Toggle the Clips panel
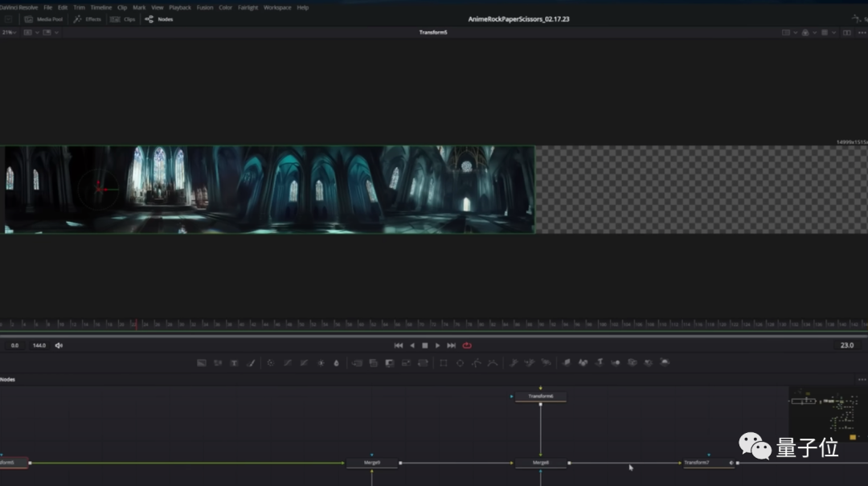 (123, 19)
